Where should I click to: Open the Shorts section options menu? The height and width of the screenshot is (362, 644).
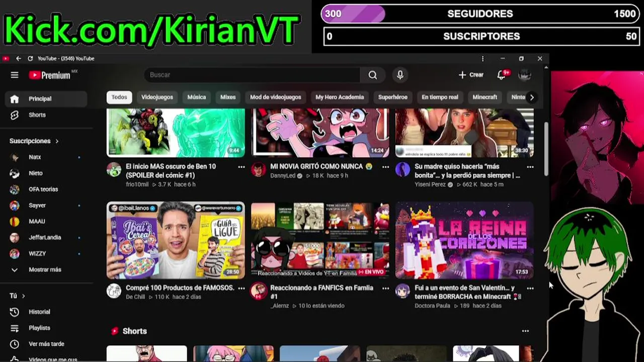click(525, 331)
